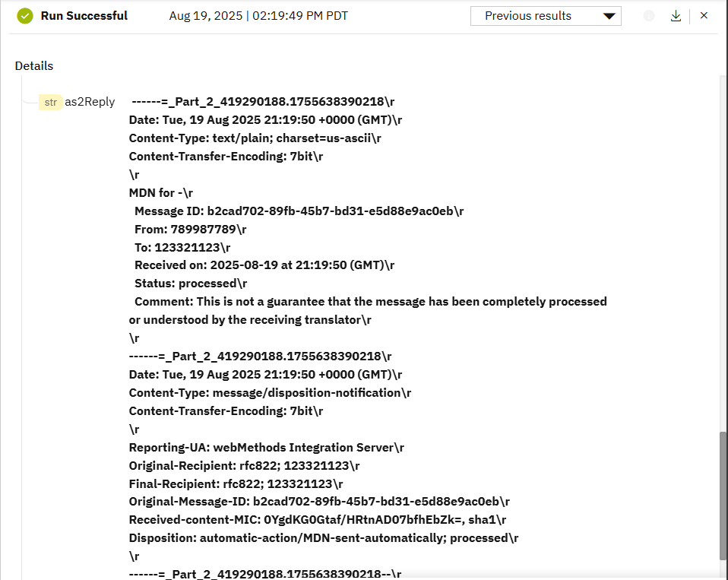Viewport: 728px width, 580px height.
Task: Click the Run Successful status label
Action: point(84,16)
